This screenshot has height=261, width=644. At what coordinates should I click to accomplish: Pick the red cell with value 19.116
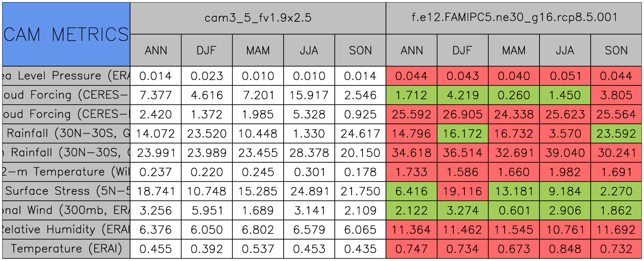462,191
